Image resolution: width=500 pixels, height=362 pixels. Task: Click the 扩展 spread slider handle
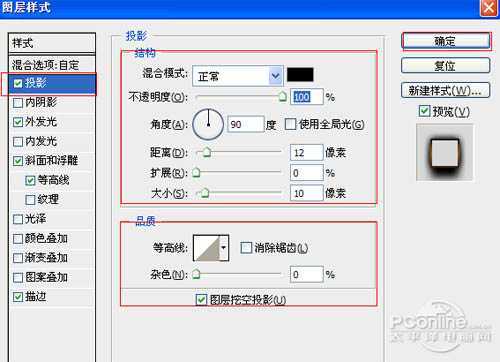click(196, 172)
